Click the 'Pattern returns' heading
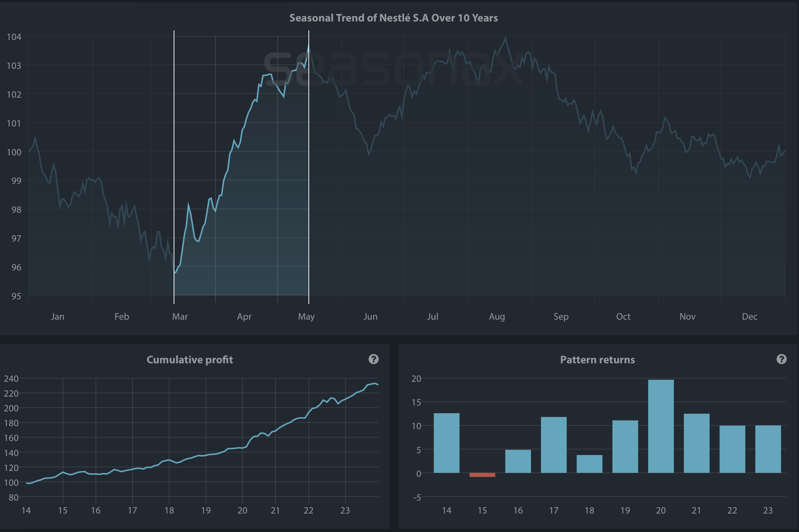This screenshot has height=532, width=799. pos(598,360)
